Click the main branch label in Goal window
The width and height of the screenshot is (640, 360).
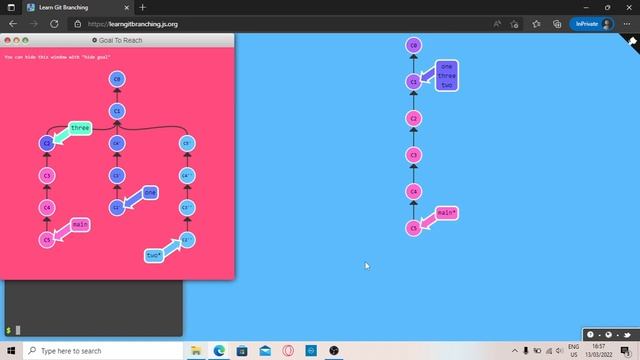pos(80,224)
